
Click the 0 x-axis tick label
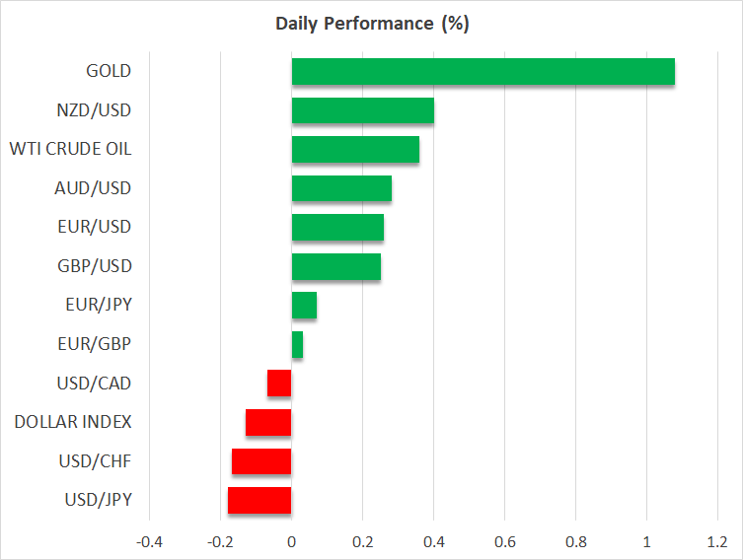click(291, 541)
